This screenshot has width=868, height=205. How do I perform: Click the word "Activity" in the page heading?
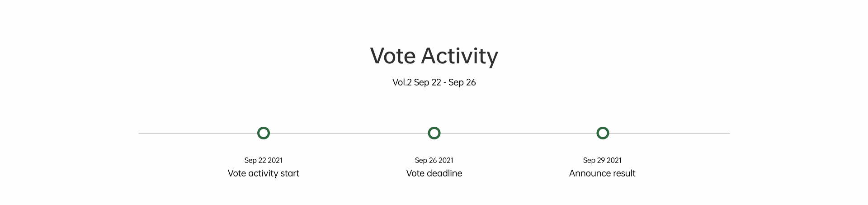(459, 56)
